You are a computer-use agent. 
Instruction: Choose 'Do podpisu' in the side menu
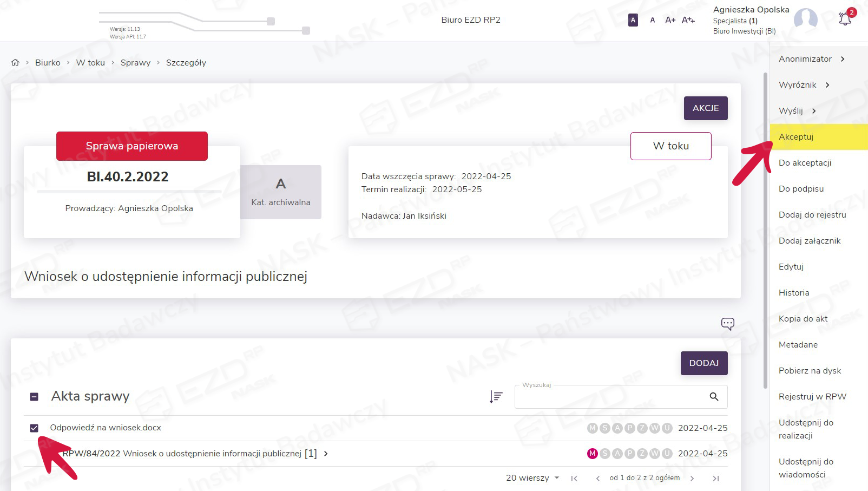(801, 189)
